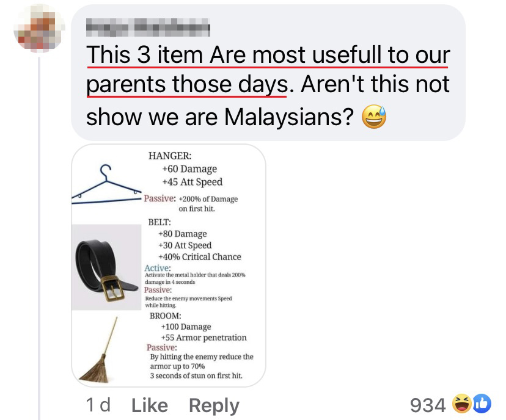
Task: Open the 934 reactions count
Action: tap(428, 405)
